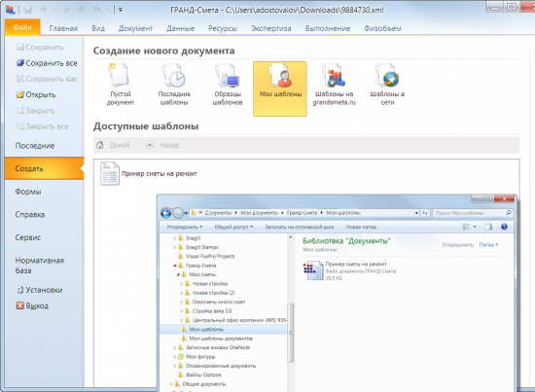Open the Экспертиза ribbon tab

coord(271,28)
